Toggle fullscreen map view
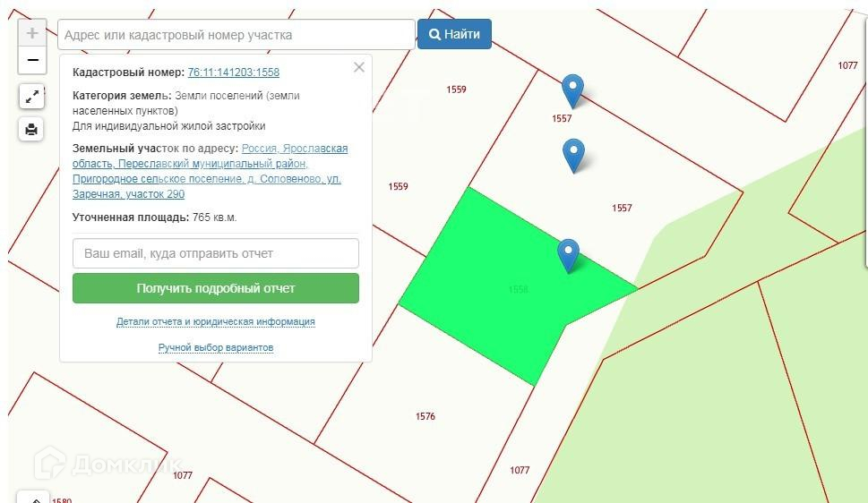Viewport: 868px width, 503px height. click(x=31, y=97)
